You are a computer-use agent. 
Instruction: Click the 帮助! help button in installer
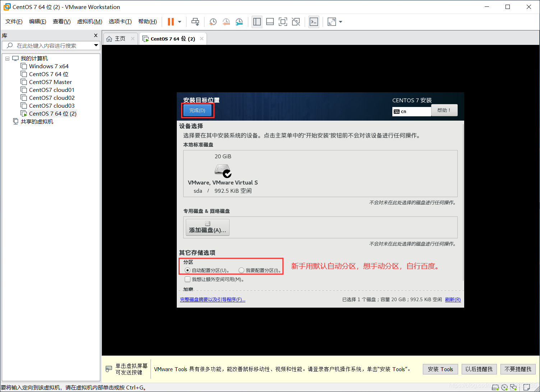444,110
